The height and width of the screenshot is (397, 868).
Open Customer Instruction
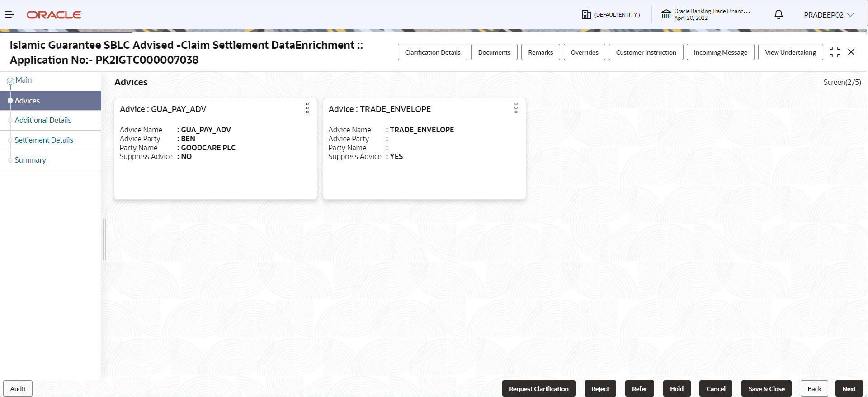pyautogui.click(x=646, y=52)
